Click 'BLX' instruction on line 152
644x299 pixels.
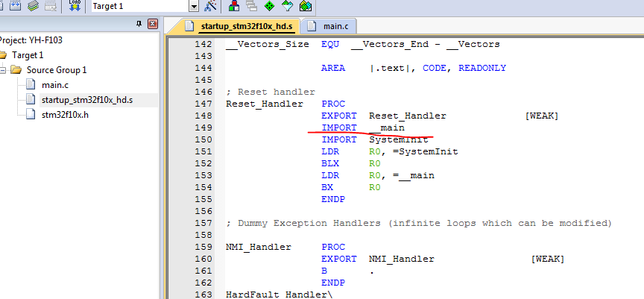point(330,163)
